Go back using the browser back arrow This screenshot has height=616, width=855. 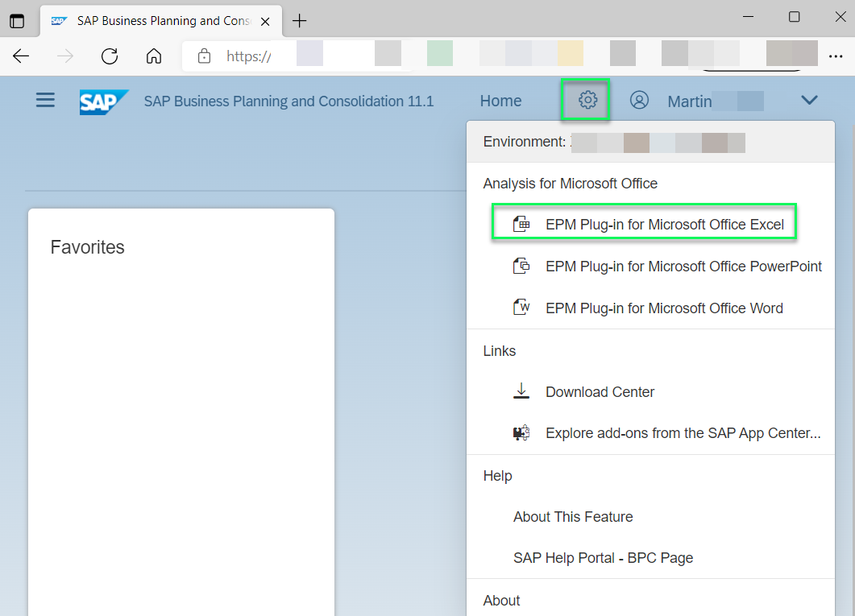click(x=20, y=56)
